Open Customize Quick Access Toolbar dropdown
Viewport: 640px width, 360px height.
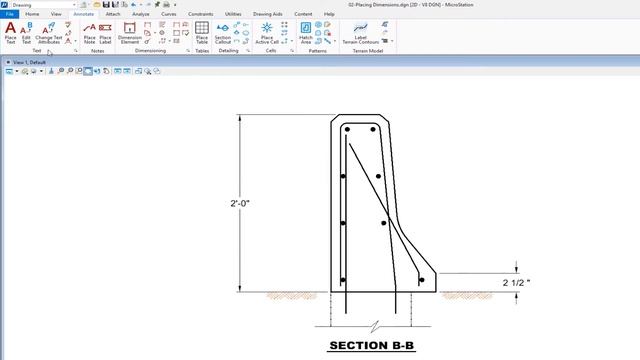click(175, 5)
